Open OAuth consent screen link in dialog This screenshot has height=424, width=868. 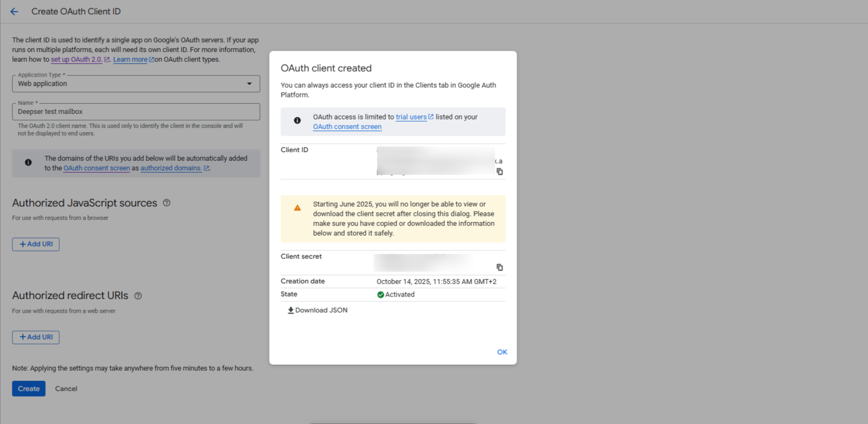pos(347,127)
